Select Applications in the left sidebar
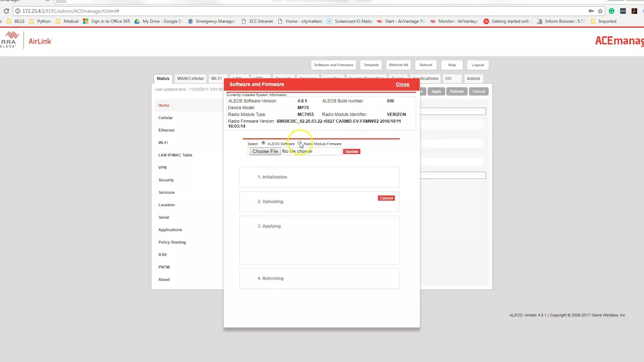The image size is (644, 362). (170, 230)
